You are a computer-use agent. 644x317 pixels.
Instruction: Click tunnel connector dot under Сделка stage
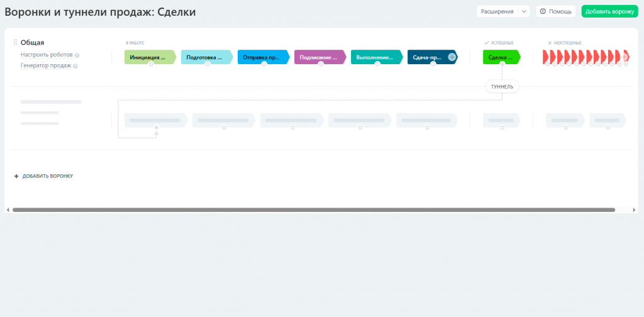pos(502,64)
